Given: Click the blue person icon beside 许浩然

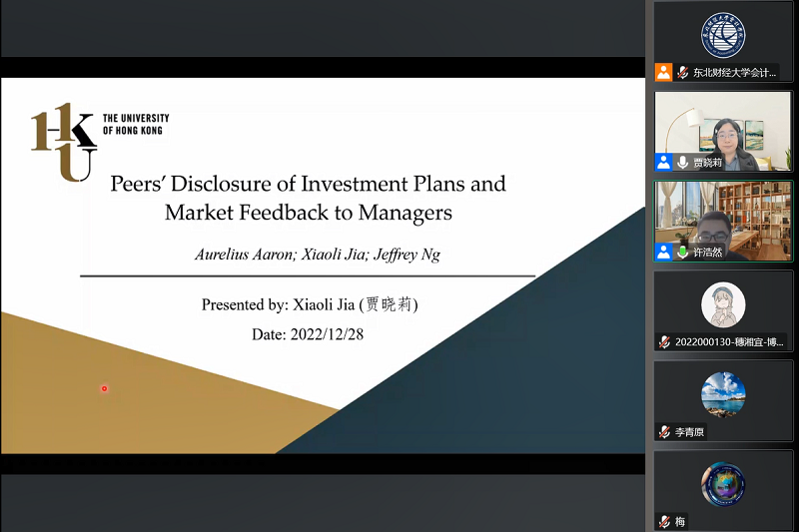Looking at the screenshot, I should pyautogui.click(x=663, y=252).
